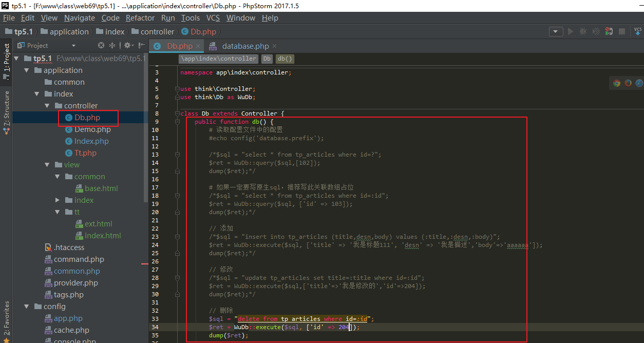Open file in Chrome browser icon
644x343 pixels.
click(x=617, y=83)
